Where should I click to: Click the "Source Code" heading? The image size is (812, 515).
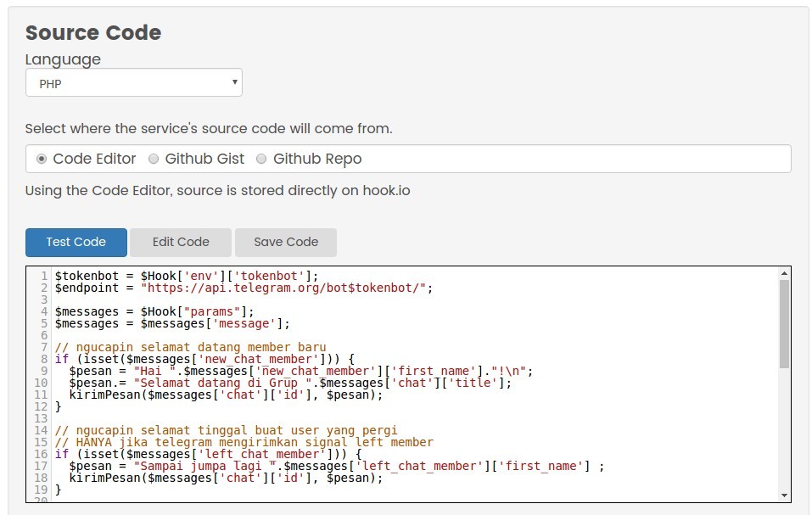pyautogui.click(x=92, y=32)
